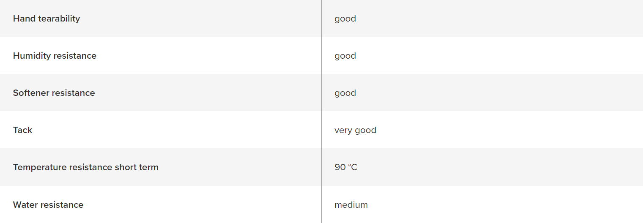This screenshot has height=223, width=644.
Task: Click the Hand tearability label
Action: coord(47,19)
